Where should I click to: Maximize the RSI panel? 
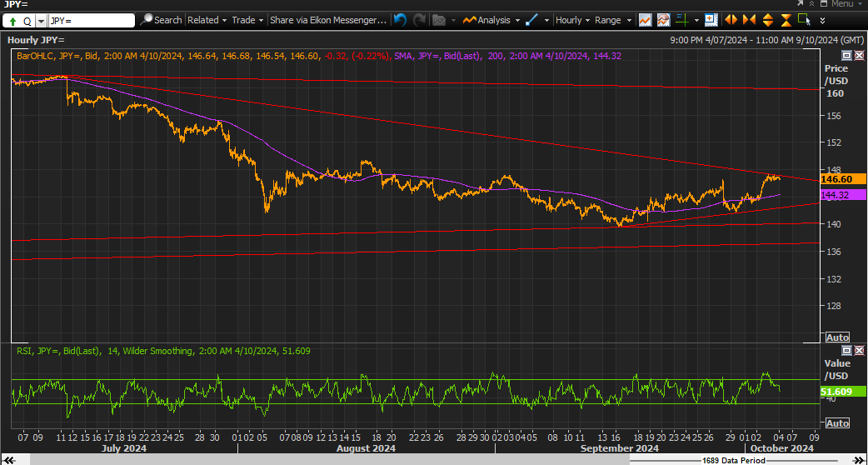coord(846,350)
